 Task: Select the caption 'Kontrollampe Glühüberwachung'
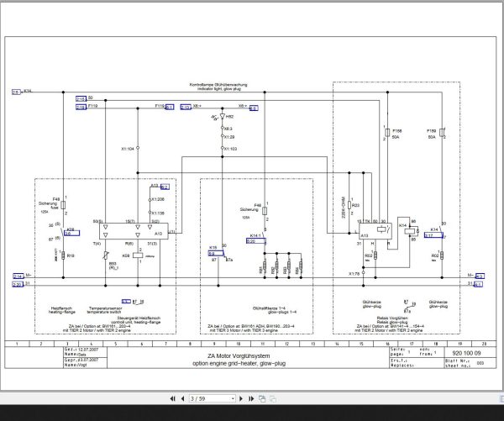218,85
